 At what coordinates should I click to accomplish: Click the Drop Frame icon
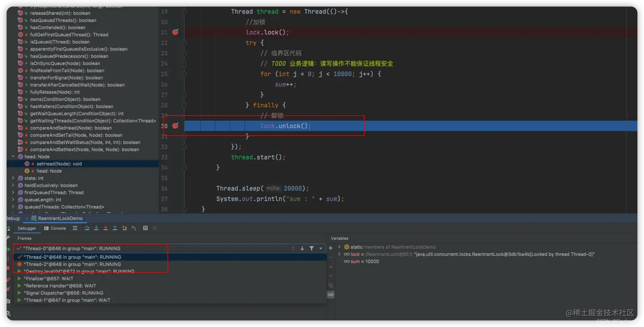(x=124, y=228)
